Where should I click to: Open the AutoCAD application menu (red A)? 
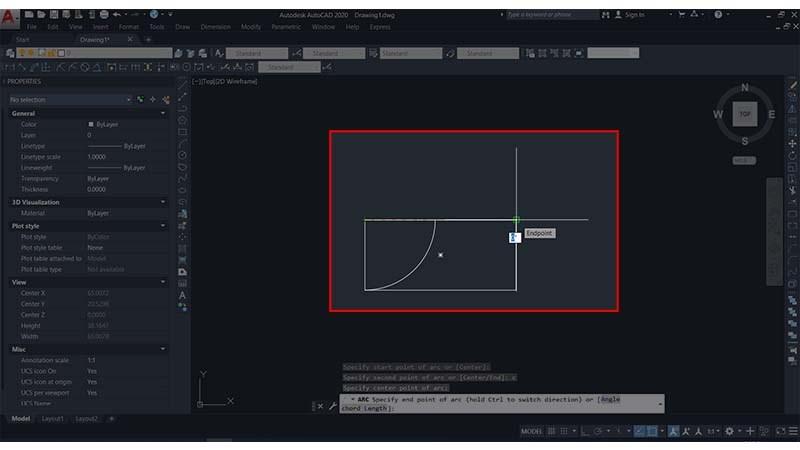[9, 17]
